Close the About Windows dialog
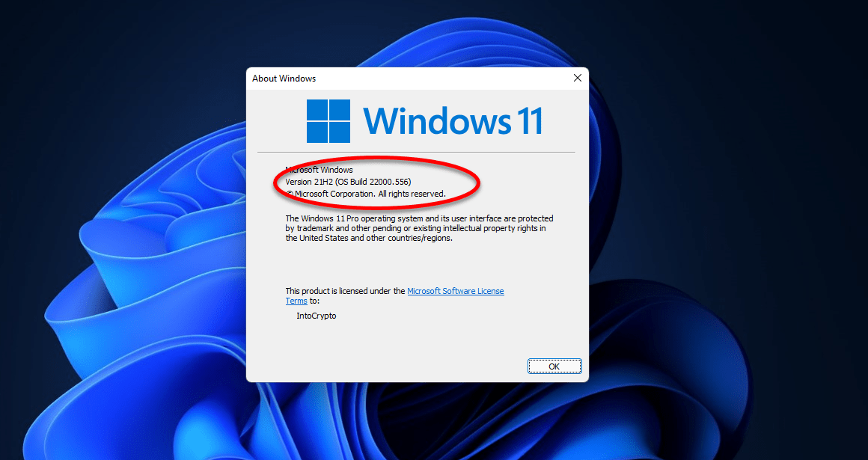This screenshot has width=868, height=460. point(578,78)
